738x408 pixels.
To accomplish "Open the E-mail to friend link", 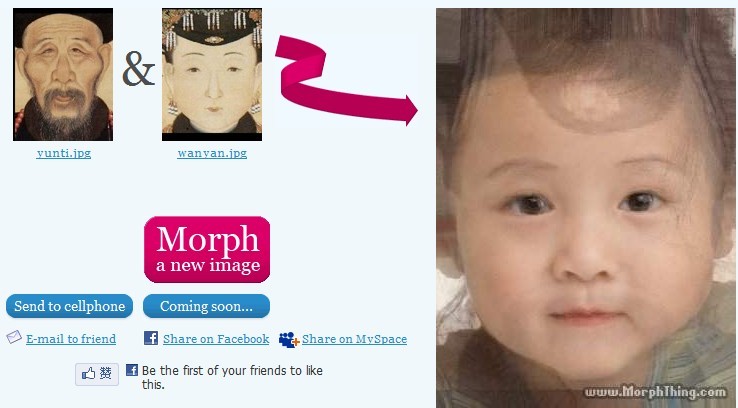I will [71, 339].
